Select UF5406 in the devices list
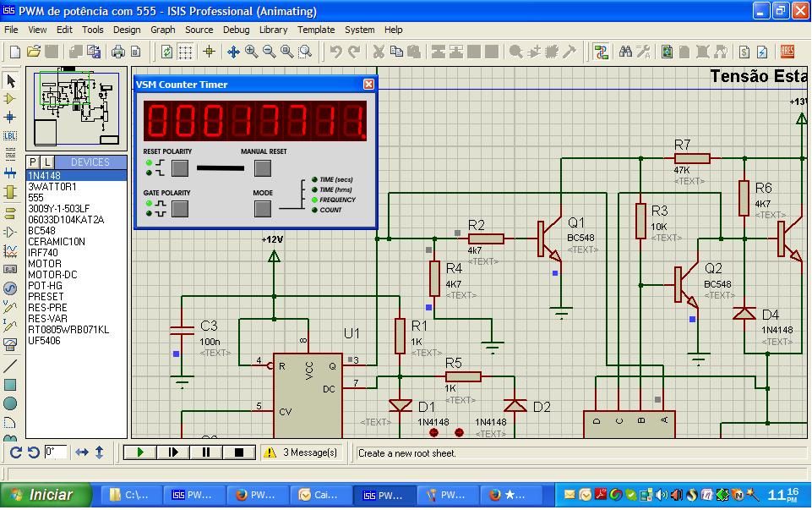The height and width of the screenshot is (510, 812). tap(77, 341)
